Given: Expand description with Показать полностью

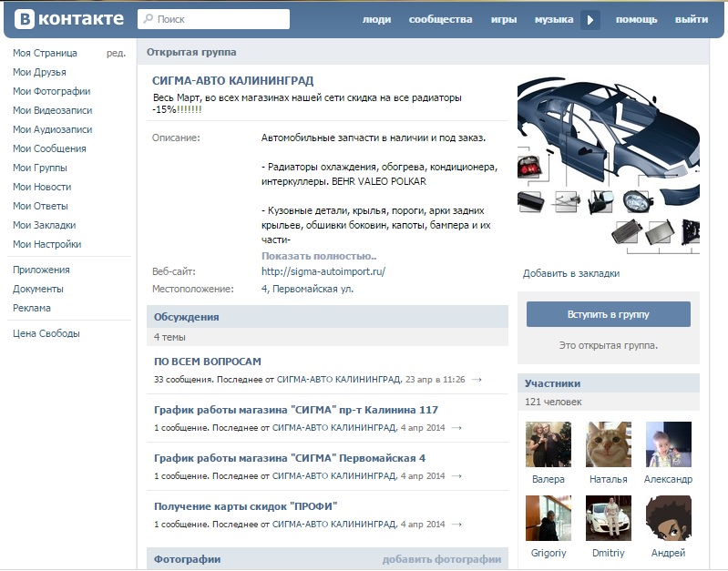Looking at the screenshot, I should [319, 256].
